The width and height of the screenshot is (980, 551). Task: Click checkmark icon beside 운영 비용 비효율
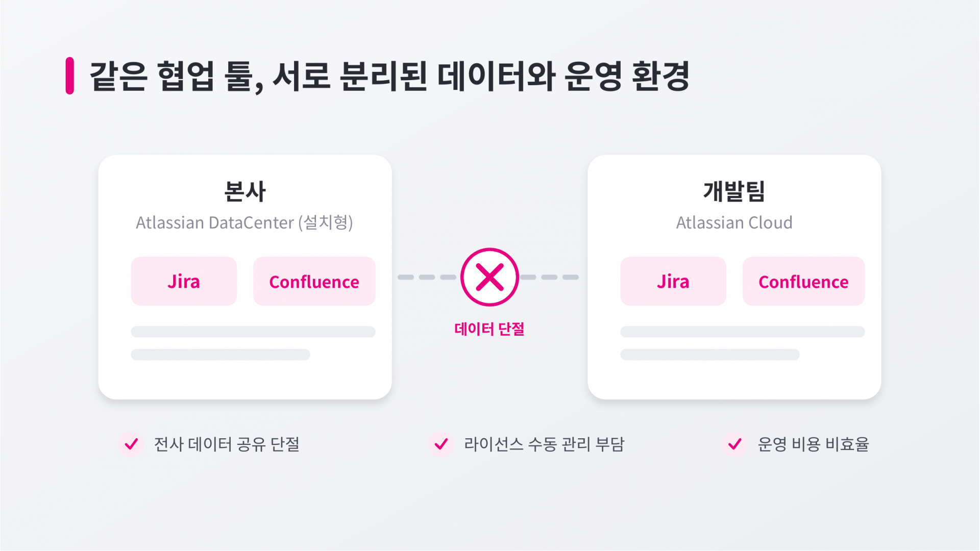point(734,444)
